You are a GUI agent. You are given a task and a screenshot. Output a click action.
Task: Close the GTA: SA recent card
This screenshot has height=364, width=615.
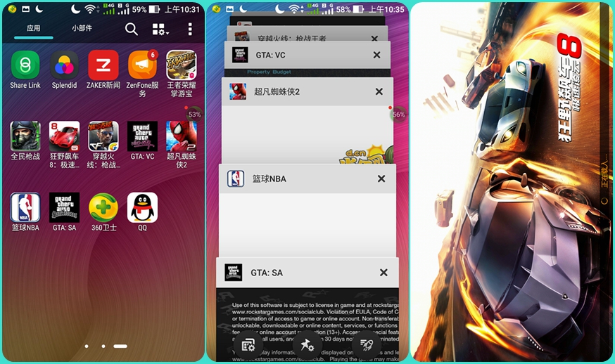point(383,273)
